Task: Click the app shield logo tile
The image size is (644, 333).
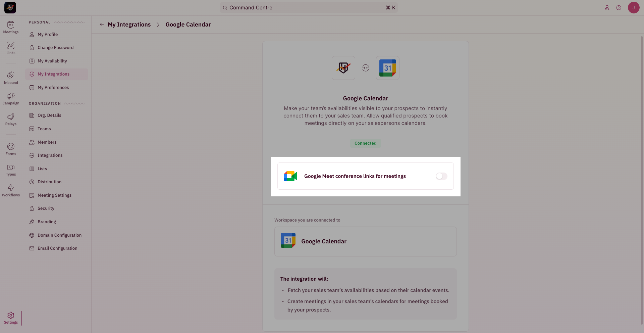Action: [343, 68]
